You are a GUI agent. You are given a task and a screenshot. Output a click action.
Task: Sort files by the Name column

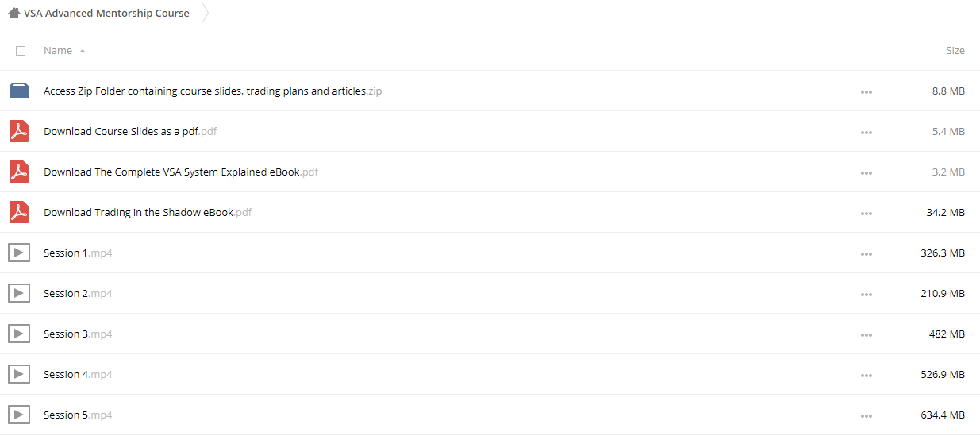(58, 50)
